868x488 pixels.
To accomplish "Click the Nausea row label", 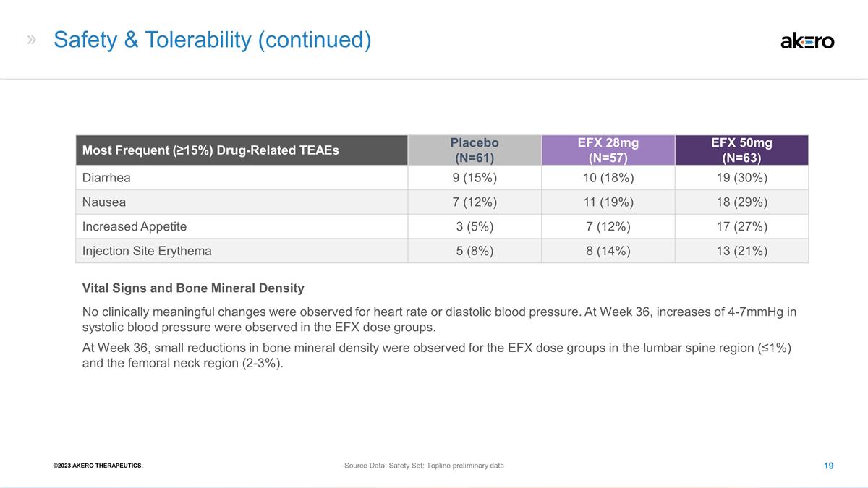I will coord(104,202).
